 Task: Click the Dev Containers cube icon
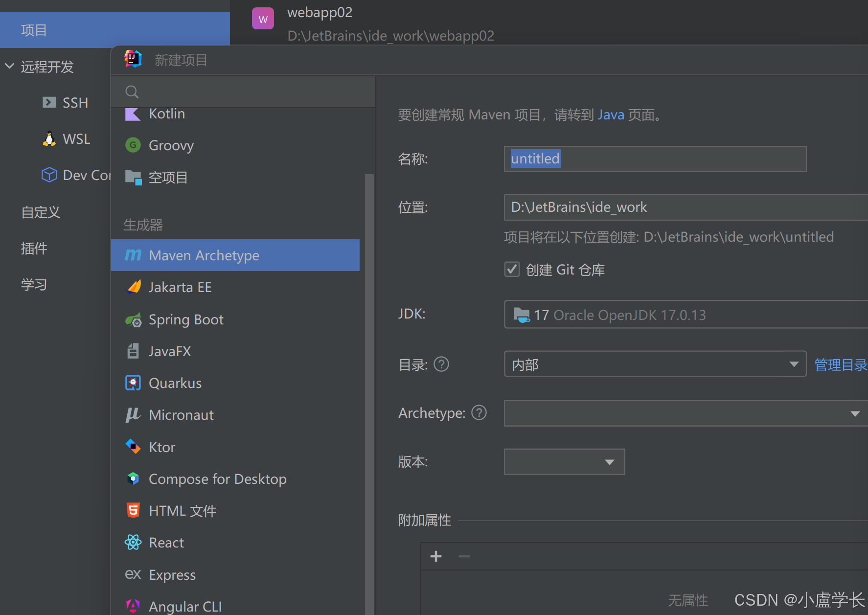pyautogui.click(x=49, y=175)
